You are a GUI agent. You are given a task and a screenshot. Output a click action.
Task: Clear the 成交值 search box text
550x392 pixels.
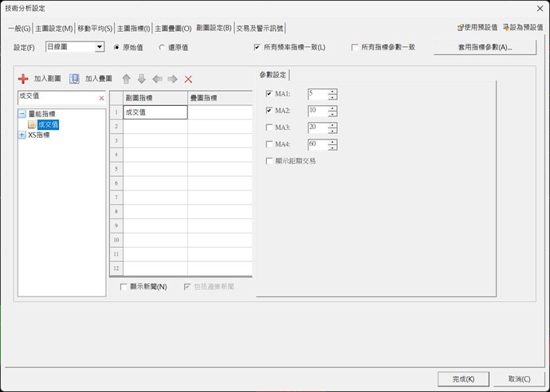(x=101, y=98)
